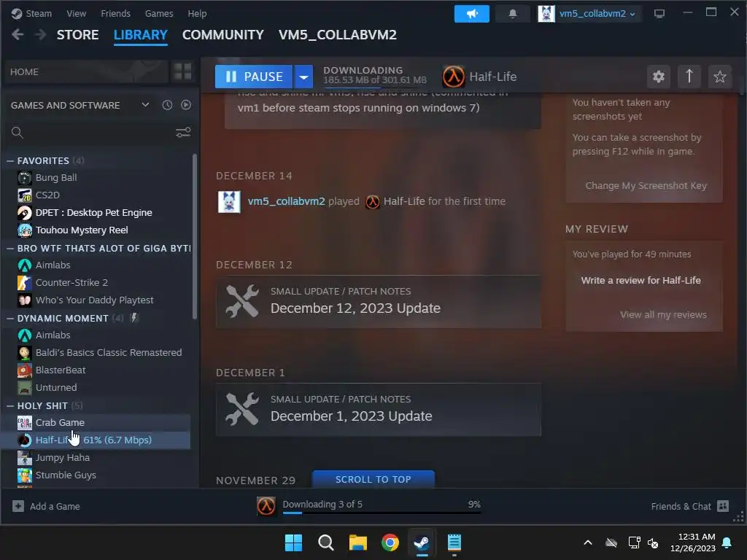Screen dimensions: 747x560
Task: Select Stumble Guys in library list
Action: (x=66, y=475)
